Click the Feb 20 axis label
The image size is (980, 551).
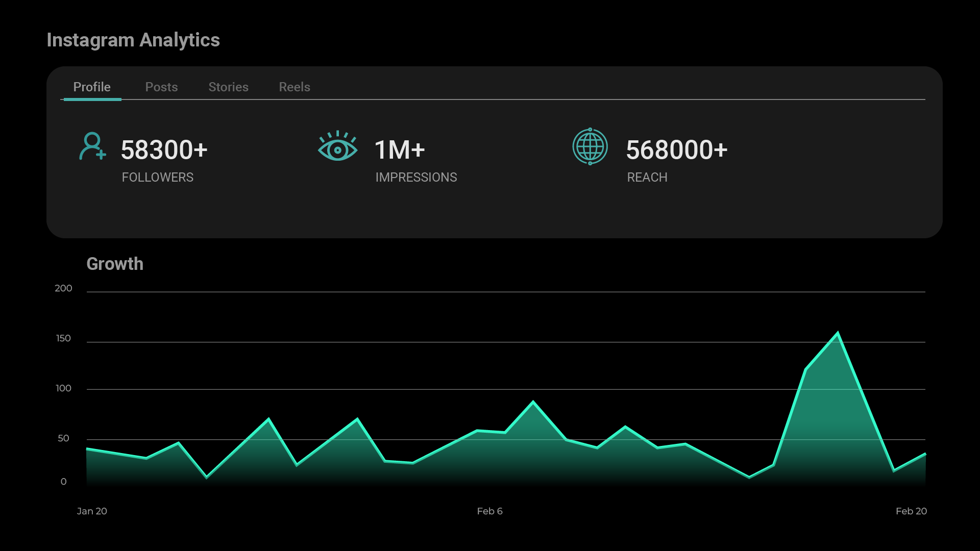(x=911, y=511)
